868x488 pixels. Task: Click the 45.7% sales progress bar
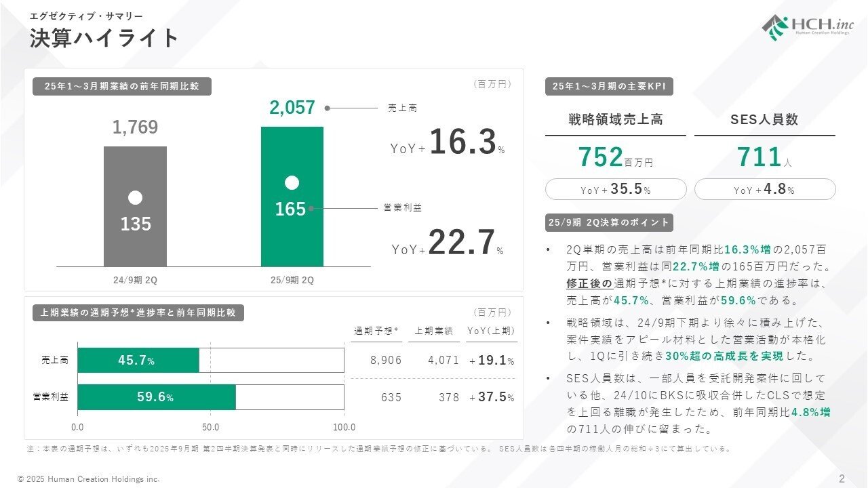(138, 361)
